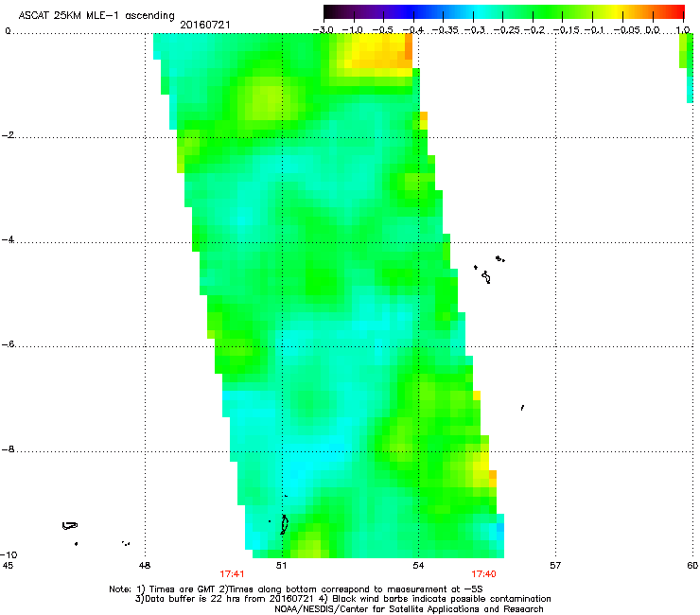Click the date label 20160721

point(205,25)
